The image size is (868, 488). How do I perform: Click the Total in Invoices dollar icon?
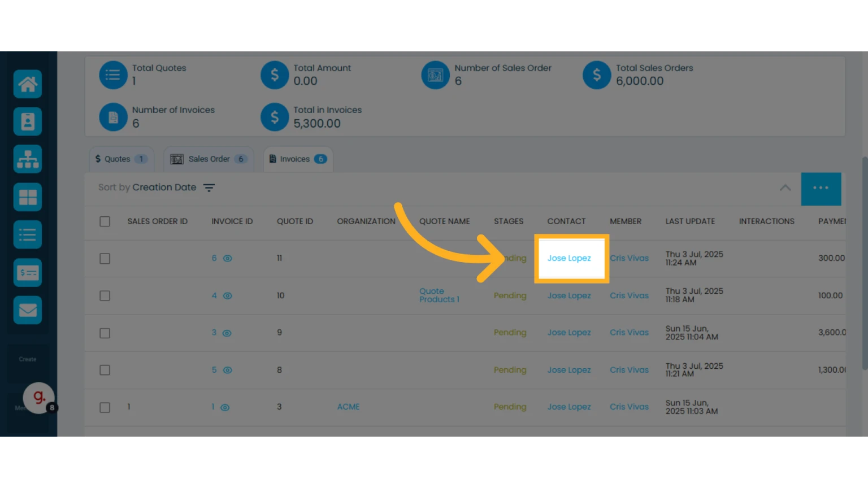tap(275, 117)
